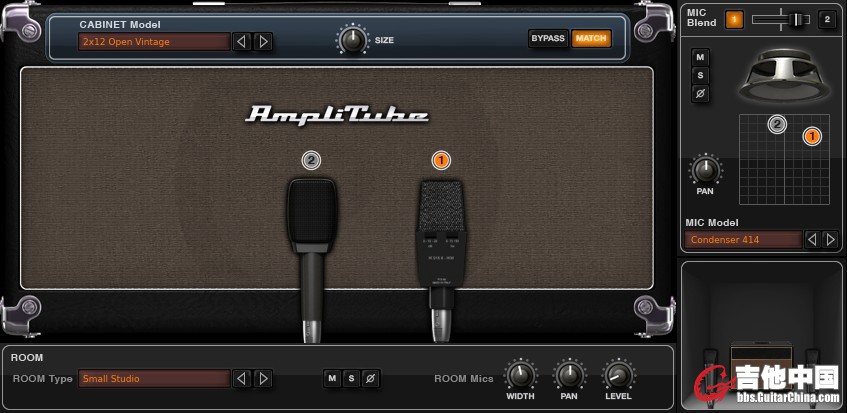Select MIC Blend button 2

[826, 20]
